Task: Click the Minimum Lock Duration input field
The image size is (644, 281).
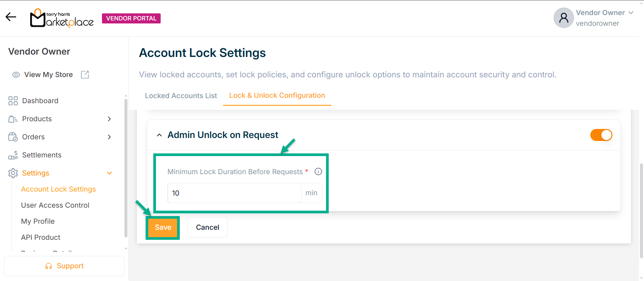Action: (x=234, y=193)
